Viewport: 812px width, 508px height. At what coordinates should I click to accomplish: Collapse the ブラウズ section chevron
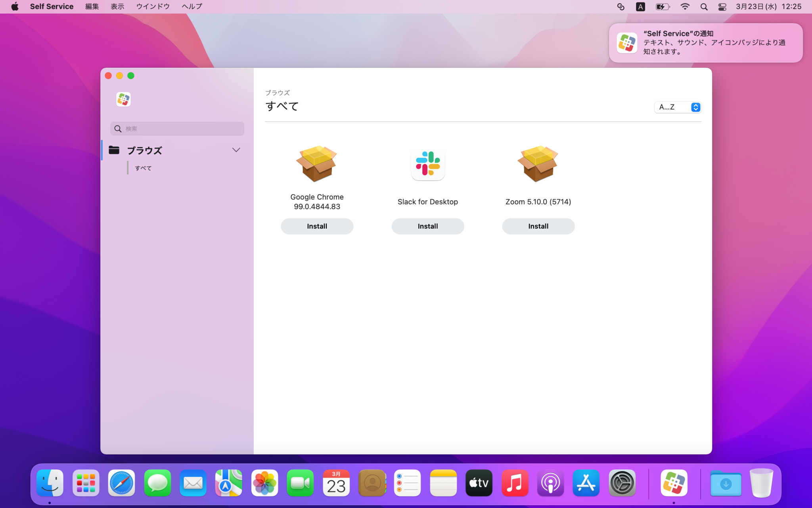click(236, 150)
